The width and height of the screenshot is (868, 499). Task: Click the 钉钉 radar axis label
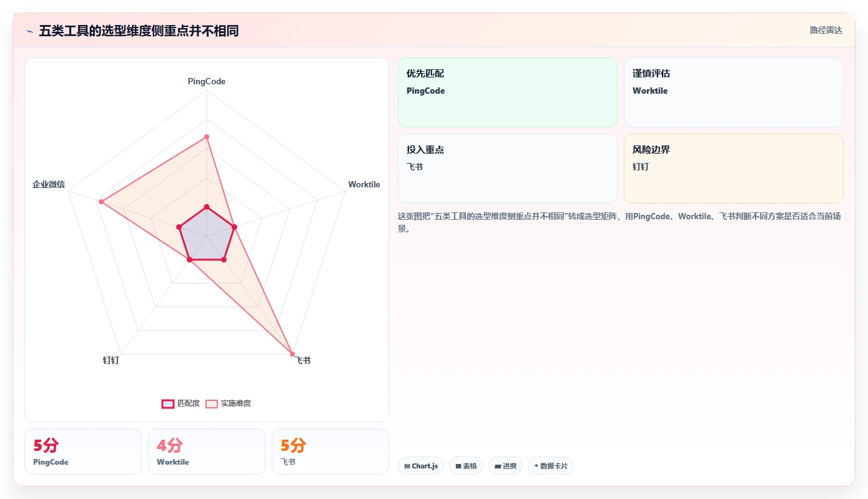(111, 360)
